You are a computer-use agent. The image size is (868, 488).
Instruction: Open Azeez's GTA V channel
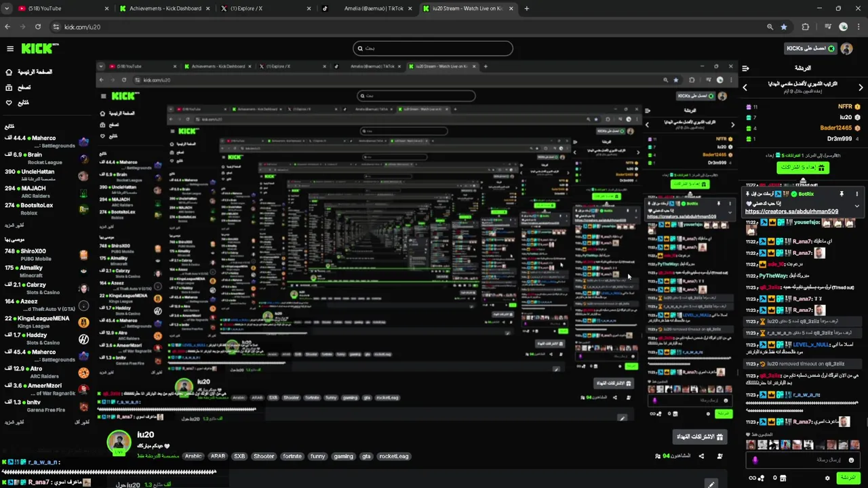pyautogui.click(x=46, y=305)
